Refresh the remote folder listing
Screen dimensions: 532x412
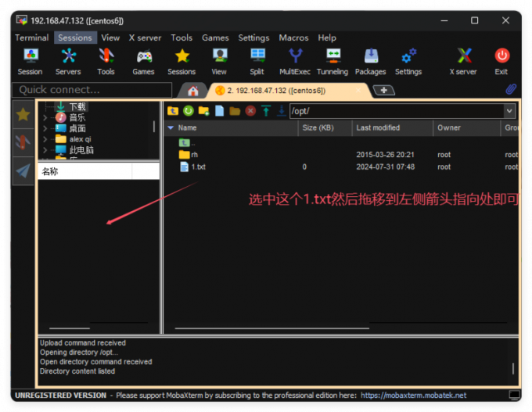tap(189, 111)
